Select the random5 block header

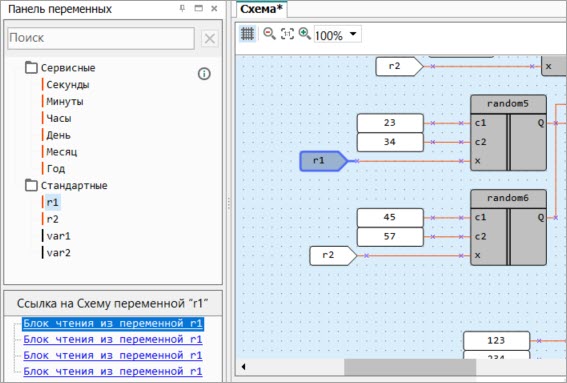point(508,104)
